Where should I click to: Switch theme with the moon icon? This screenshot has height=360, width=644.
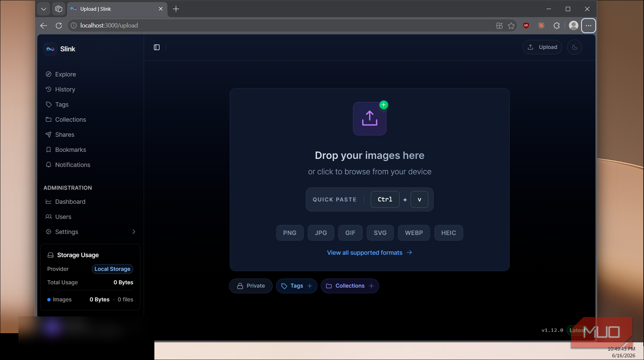coord(574,47)
